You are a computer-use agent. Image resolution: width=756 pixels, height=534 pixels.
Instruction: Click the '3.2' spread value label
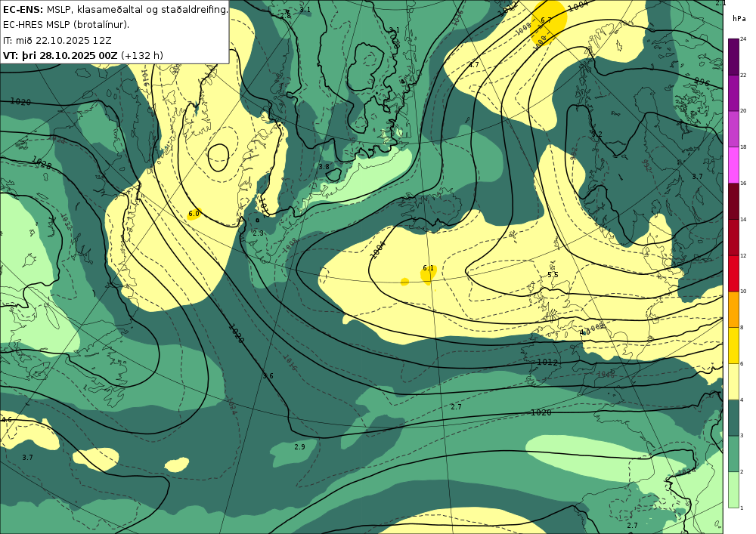(597, 134)
